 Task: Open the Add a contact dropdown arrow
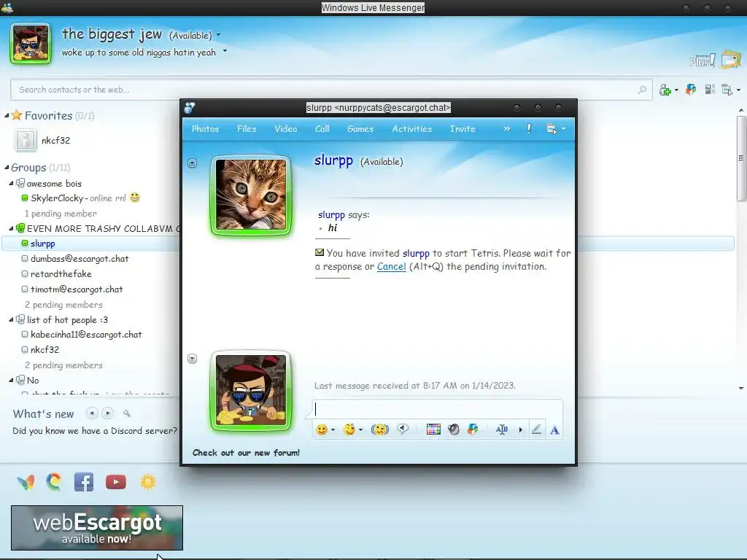coord(676,90)
